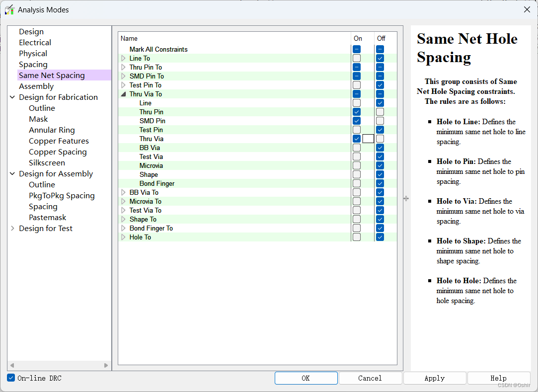Expand the Line To group
The height and width of the screenshot is (392, 538).
pyautogui.click(x=124, y=58)
